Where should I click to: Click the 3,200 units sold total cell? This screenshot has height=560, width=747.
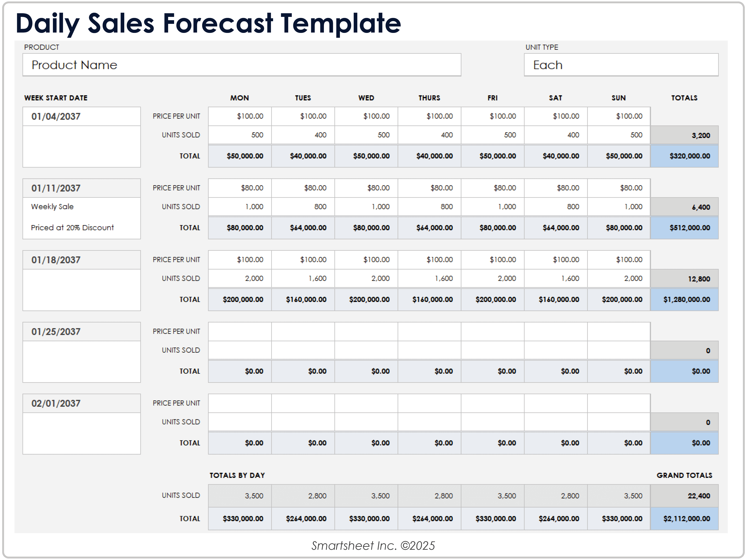tap(684, 135)
